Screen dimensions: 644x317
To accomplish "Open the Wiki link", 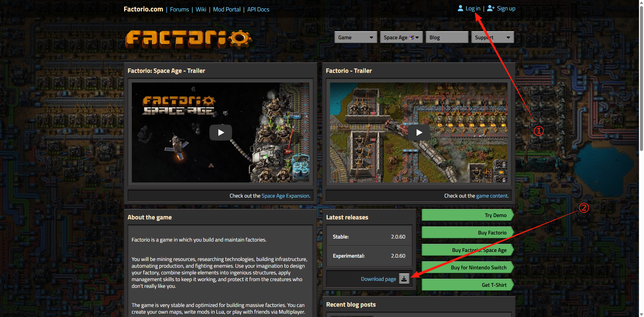I will coord(201,9).
